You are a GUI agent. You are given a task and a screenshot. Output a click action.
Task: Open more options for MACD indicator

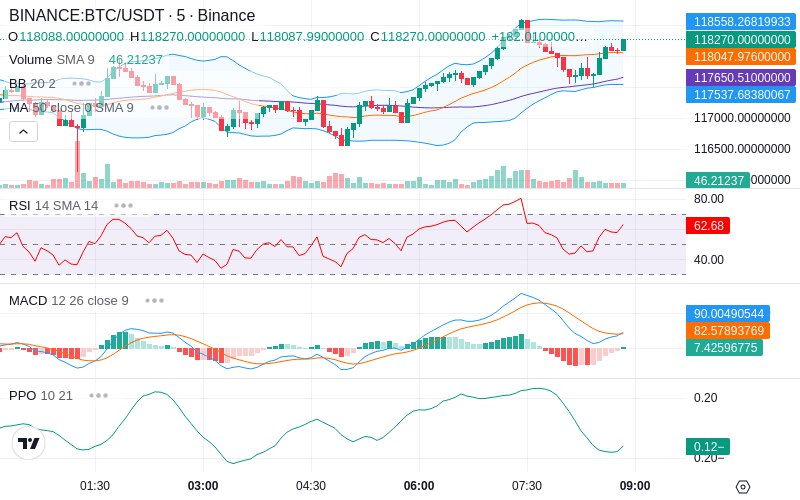point(154,301)
